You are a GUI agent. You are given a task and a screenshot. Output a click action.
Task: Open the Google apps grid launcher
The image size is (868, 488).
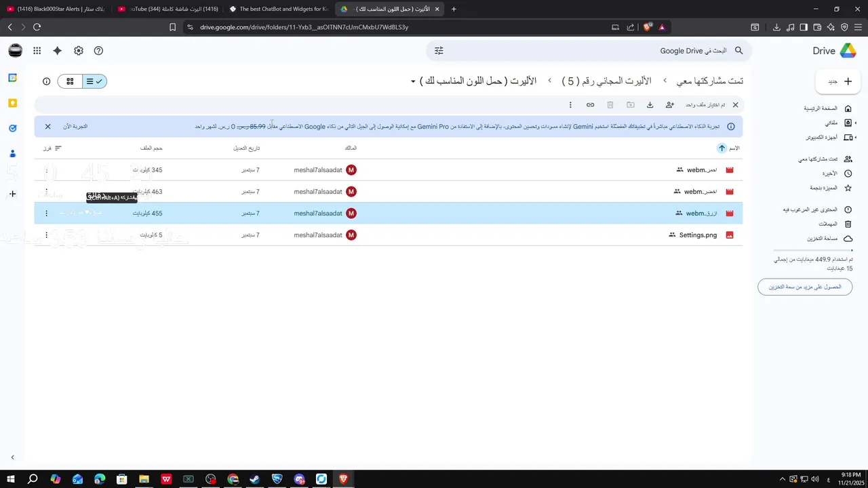click(37, 51)
